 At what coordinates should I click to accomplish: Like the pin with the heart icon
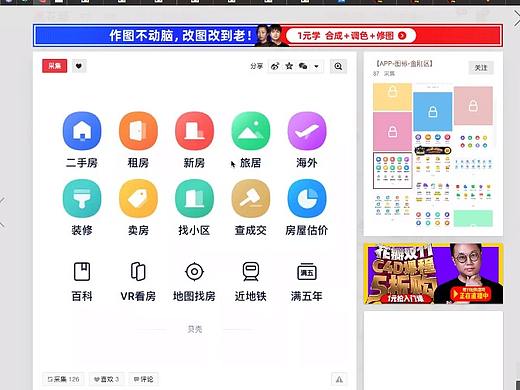[x=79, y=66]
